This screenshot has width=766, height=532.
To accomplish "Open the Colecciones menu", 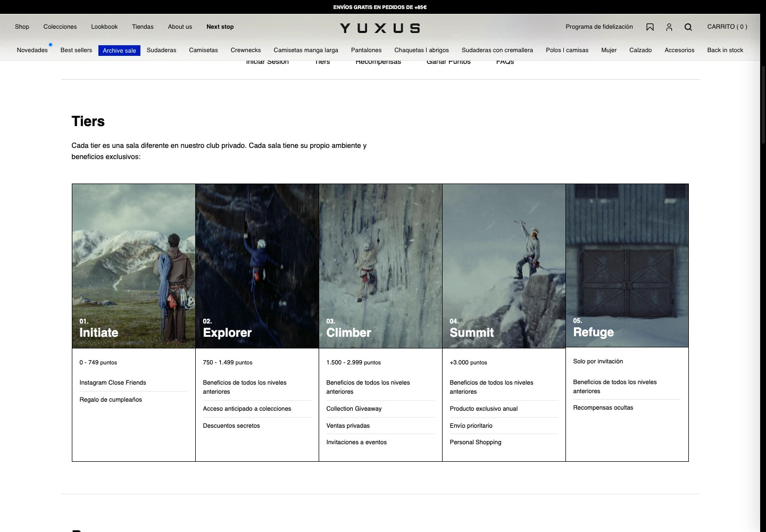I will click(60, 27).
